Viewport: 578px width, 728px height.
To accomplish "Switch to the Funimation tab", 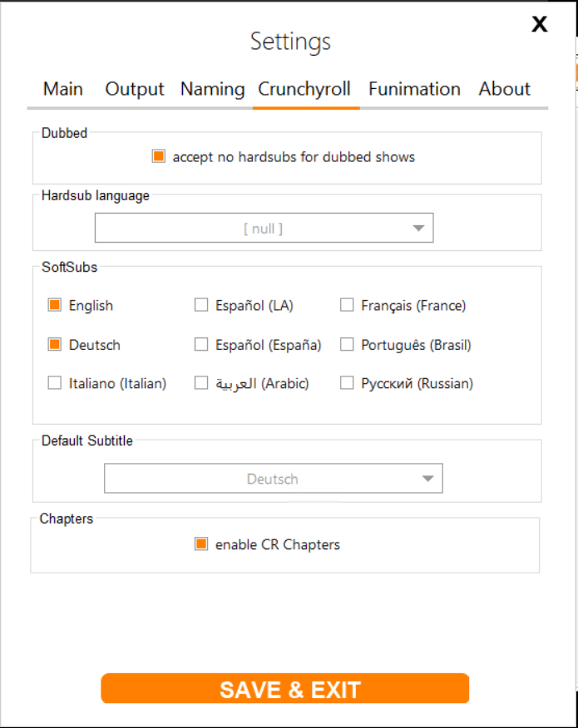I will tap(414, 89).
